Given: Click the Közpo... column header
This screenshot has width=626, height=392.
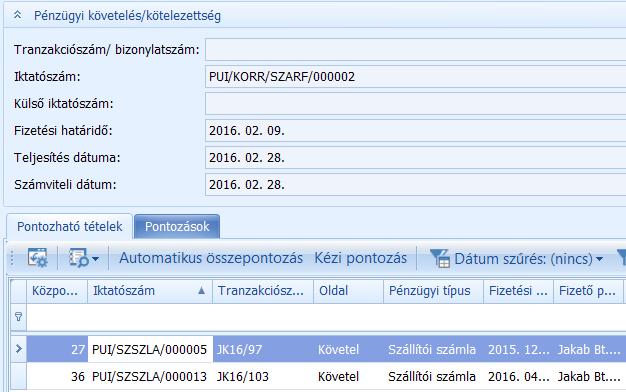Looking at the screenshot, I should coord(57,291).
